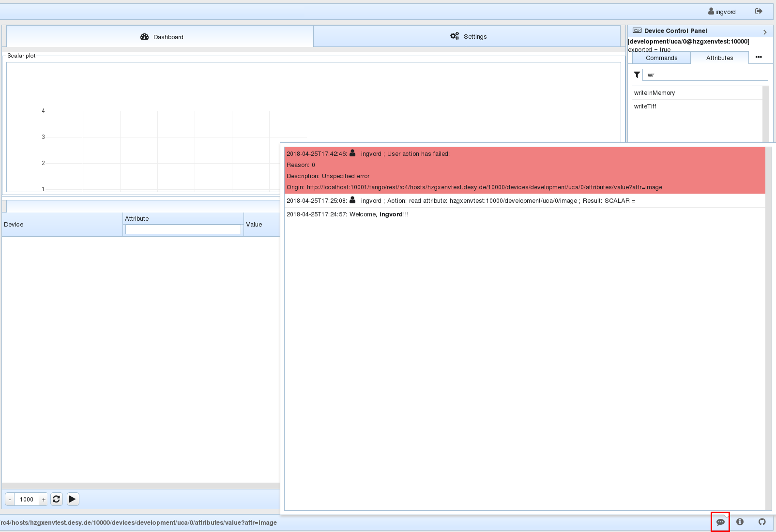Click the filter funnel icon
This screenshot has height=532, width=776.
(x=637, y=75)
